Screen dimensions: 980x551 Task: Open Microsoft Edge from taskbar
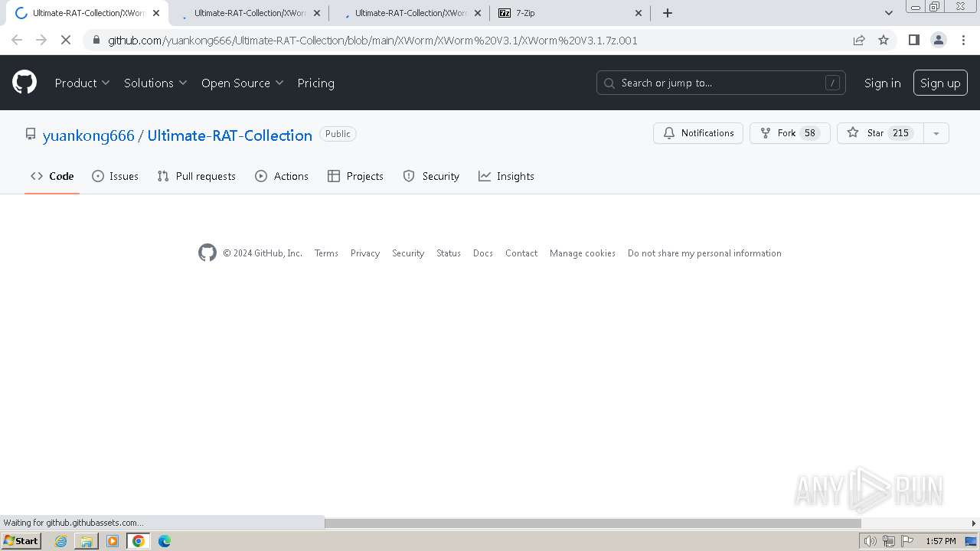pos(165,541)
